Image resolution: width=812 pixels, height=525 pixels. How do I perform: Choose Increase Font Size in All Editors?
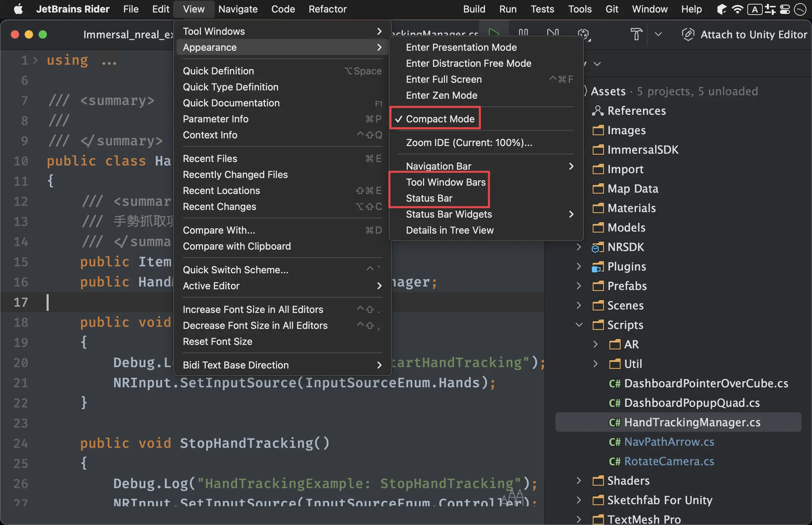[x=282, y=309]
